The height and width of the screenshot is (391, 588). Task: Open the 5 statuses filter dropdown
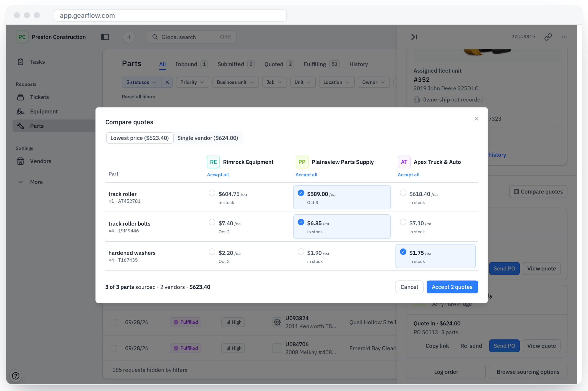pos(141,82)
